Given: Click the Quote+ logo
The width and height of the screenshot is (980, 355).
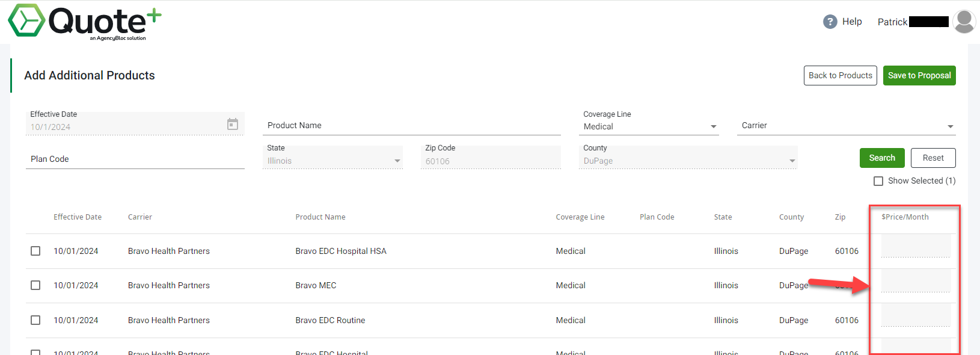Looking at the screenshot, I should [x=85, y=22].
